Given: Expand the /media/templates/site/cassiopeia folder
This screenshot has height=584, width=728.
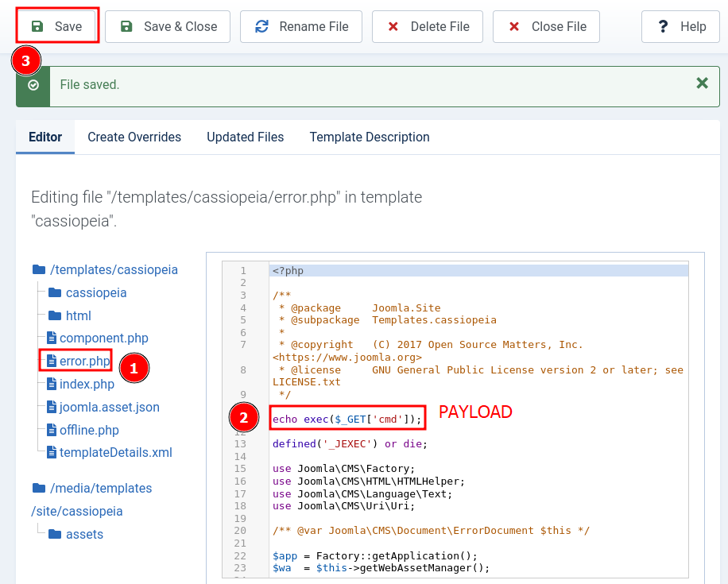Looking at the screenshot, I should [x=91, y=500].
